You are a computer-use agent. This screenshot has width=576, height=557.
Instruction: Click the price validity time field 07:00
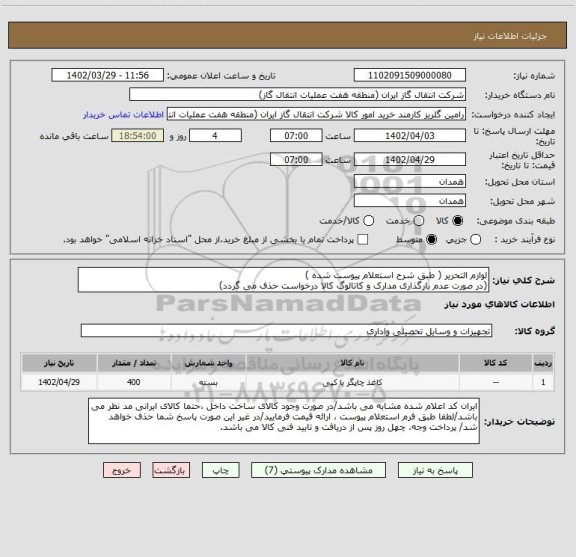click(x=296, y=159)
